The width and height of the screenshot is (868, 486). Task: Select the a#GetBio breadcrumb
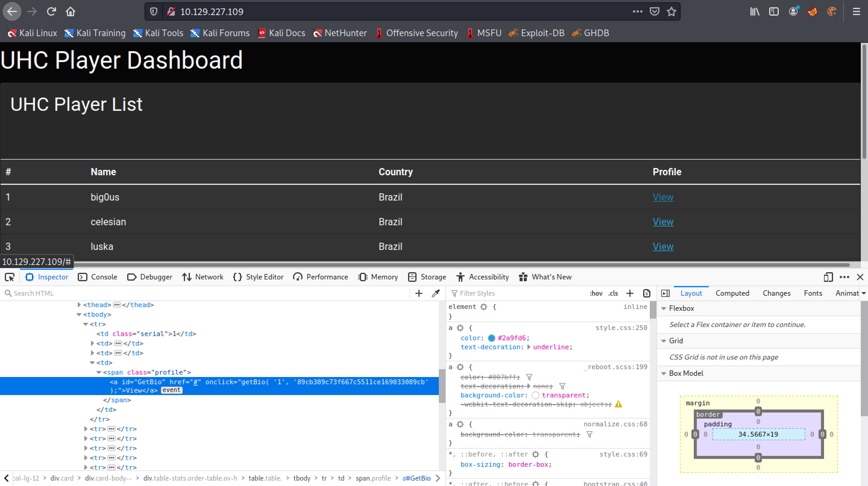click(416, 478)
